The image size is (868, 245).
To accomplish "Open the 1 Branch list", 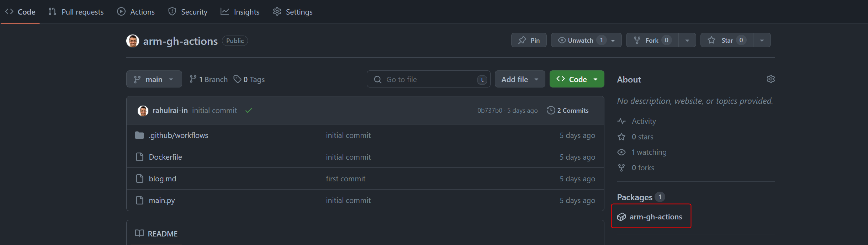I will pyautogui.click(x=208, y=79).
